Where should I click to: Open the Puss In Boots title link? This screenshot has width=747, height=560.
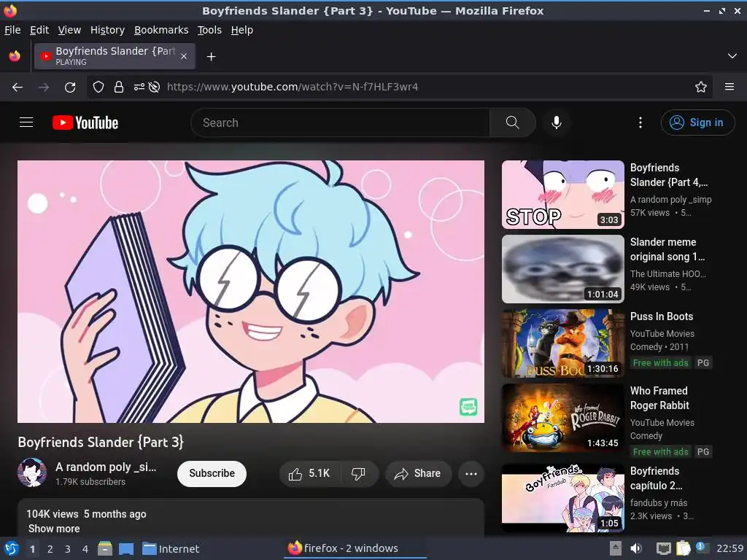click(x=661, y=316)
